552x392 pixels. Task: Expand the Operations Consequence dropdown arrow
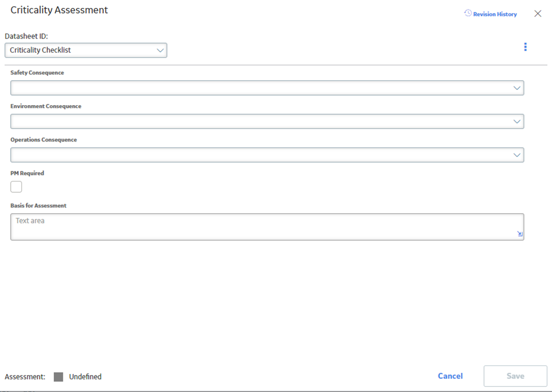click(516, 155)
